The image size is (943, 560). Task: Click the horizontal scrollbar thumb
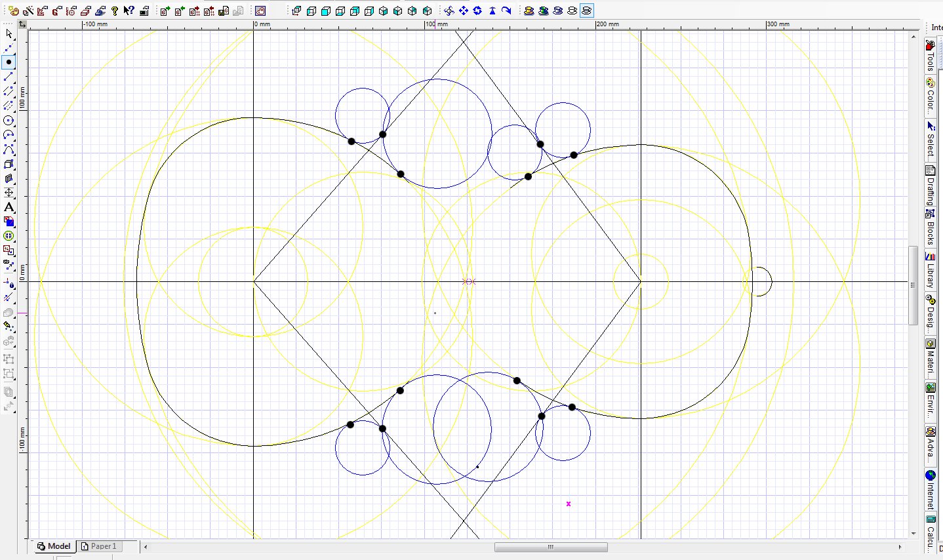point(551,547)
